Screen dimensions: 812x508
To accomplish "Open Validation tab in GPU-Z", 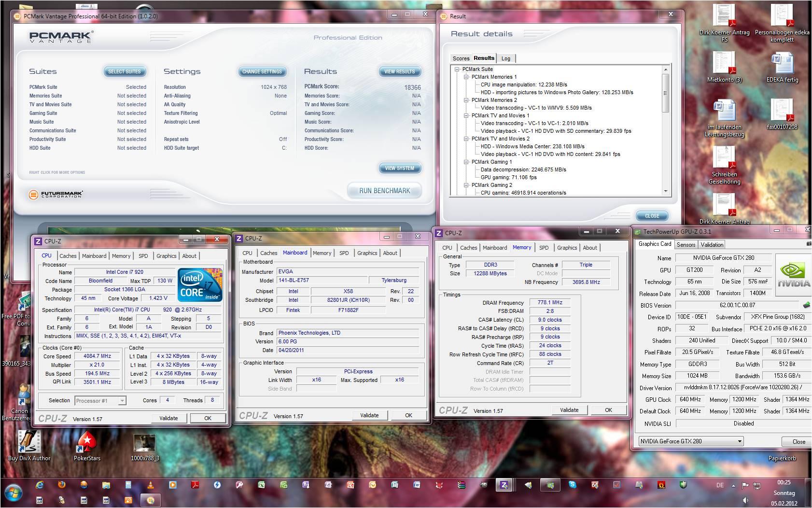I will (x=712, y=245).
